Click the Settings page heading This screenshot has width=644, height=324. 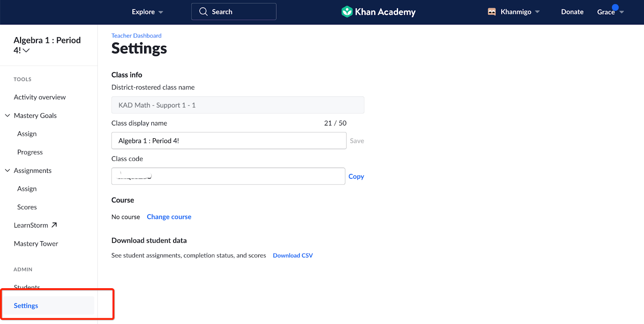click(139, 49)
